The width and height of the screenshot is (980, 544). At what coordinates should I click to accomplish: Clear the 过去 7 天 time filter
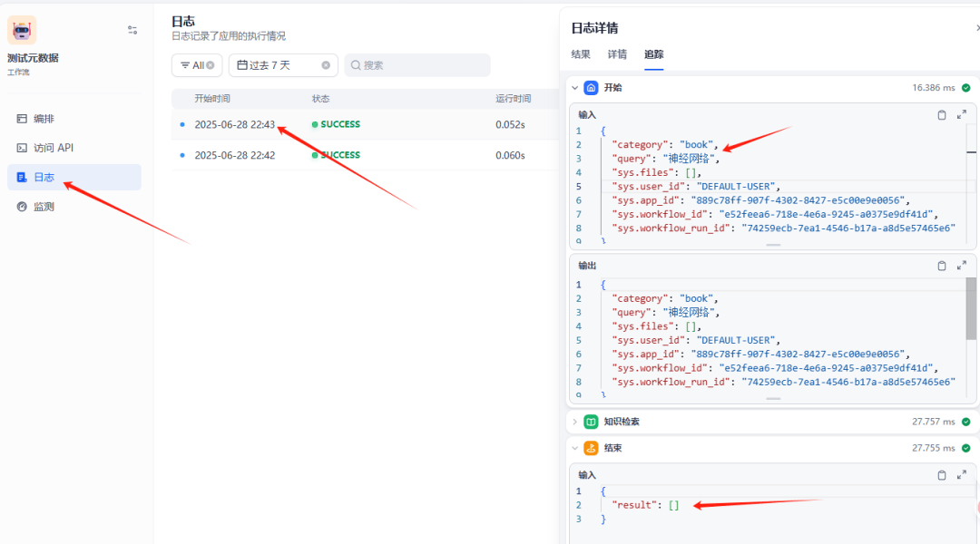[326, 65]
